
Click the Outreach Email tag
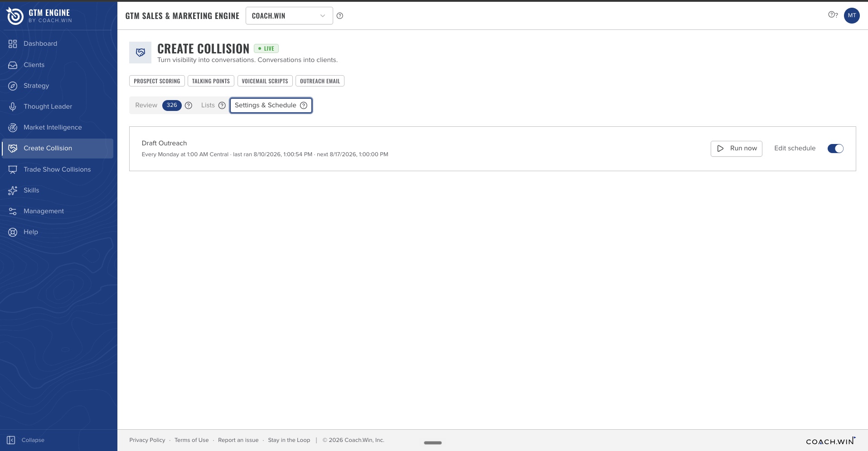(x=320, y=81)
